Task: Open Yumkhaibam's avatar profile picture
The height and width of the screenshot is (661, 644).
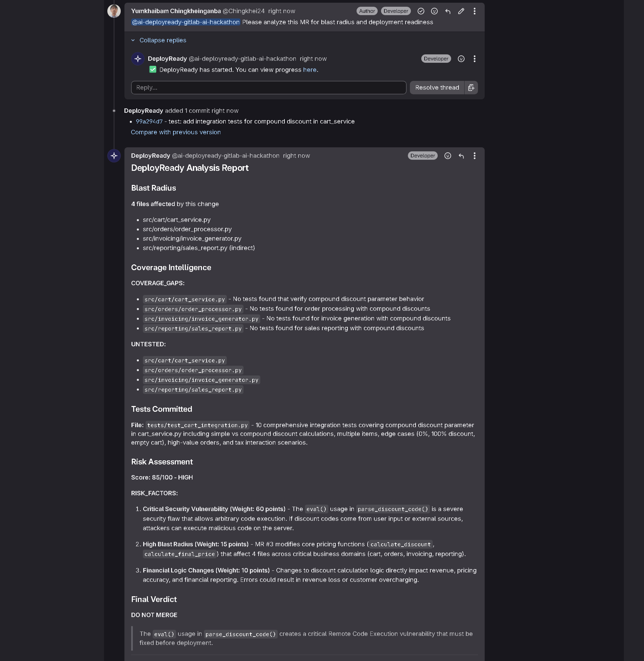Action: 114,11
